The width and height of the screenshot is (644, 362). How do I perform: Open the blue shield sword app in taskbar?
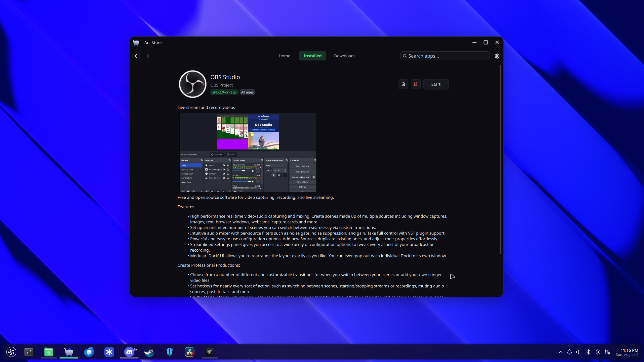tap(170, 352)
